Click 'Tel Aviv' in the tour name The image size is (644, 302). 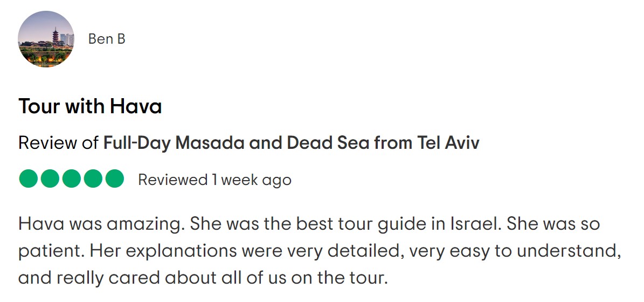(x=448, y=143)
